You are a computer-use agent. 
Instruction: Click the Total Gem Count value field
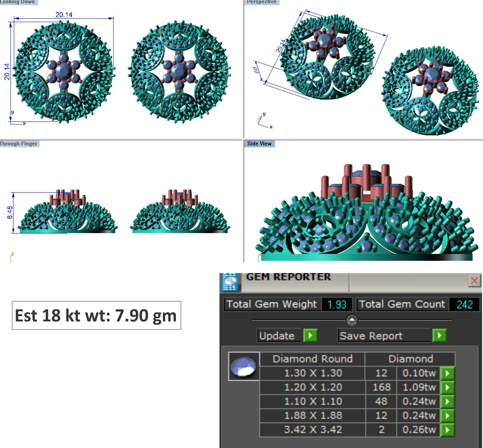464,304
